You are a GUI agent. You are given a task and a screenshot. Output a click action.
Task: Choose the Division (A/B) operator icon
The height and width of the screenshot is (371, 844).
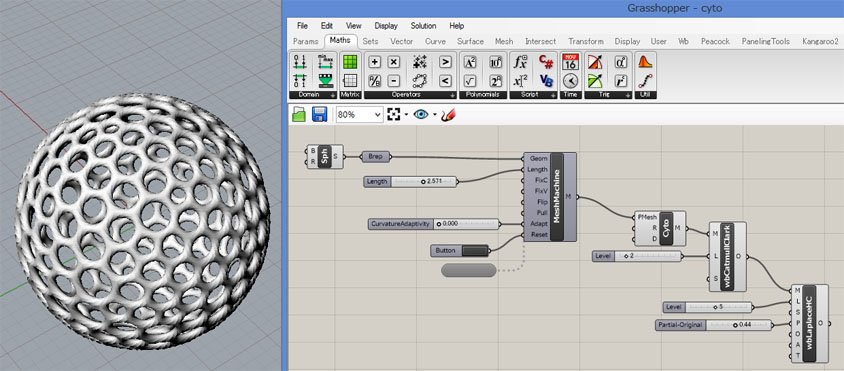point(375,81)
